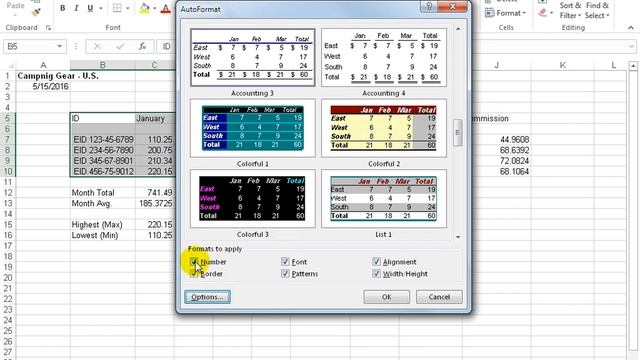Collapse the ribbon with the caret arrow
The image size is (640, 360).
coord(631,28)
